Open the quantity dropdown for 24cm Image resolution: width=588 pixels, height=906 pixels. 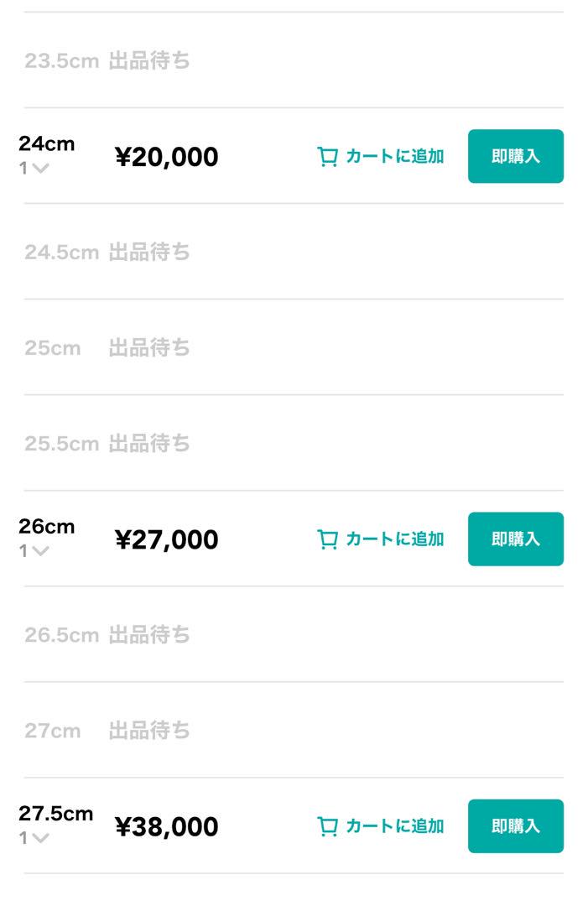34,168
